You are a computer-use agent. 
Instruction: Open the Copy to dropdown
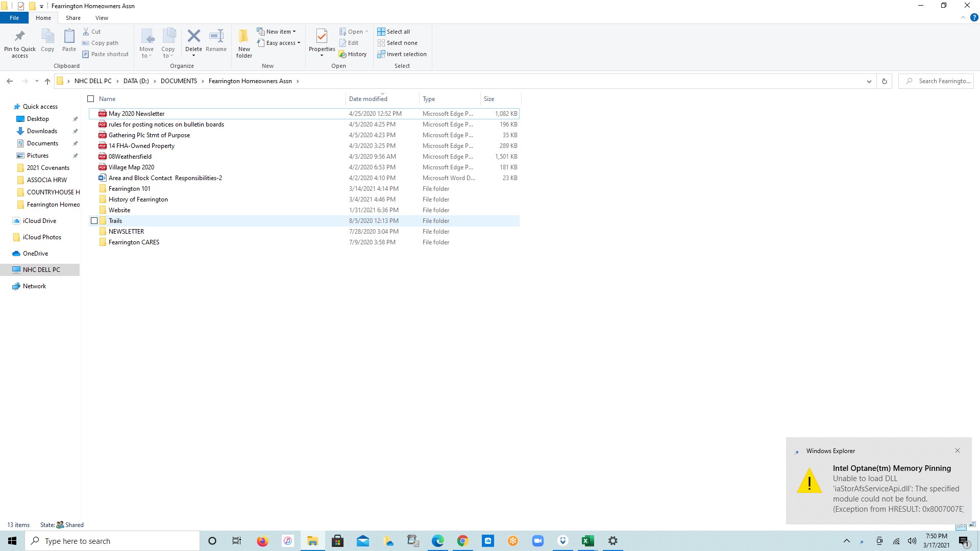point(168,43)
